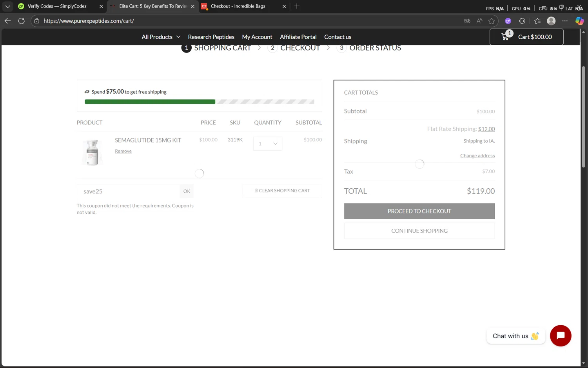The height and width of the screenshot is (368, 588).
Task: Close the Checkout Incredible Bags tab
Action: (x=284, y=6)
